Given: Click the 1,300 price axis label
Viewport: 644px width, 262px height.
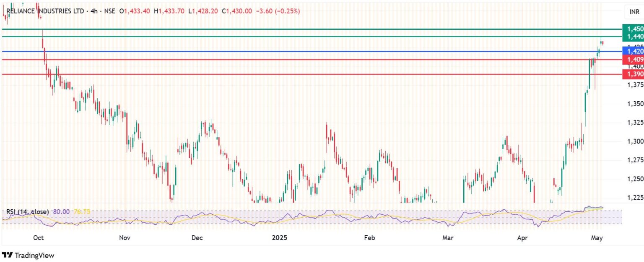Looking at the screenshot, I should pyautogui.click(x=635, y=141).
